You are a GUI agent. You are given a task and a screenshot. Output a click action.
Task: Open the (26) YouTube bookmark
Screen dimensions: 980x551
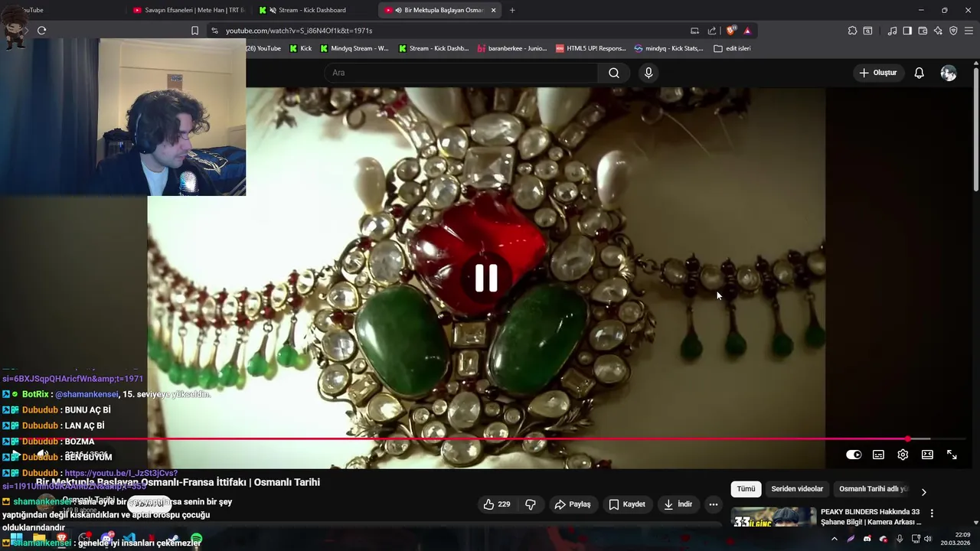263,48
